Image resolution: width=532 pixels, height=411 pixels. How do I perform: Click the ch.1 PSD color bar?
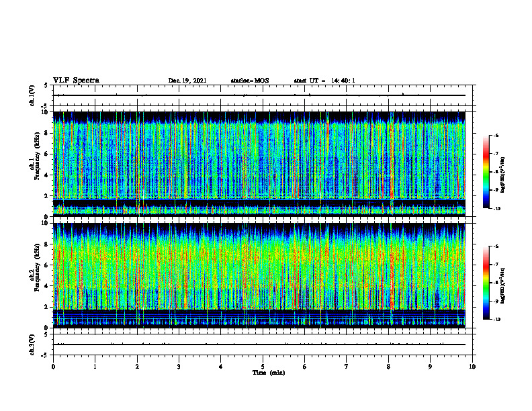486,172
